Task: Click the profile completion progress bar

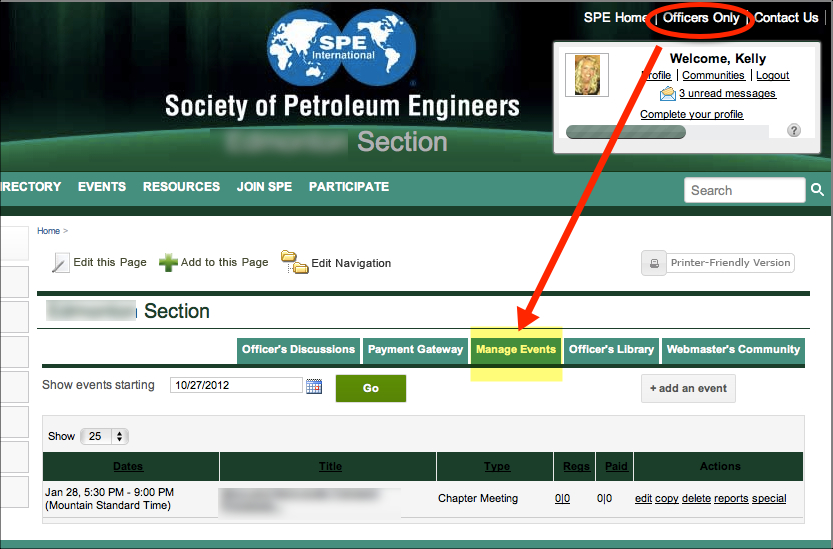Action: [667, 132]
